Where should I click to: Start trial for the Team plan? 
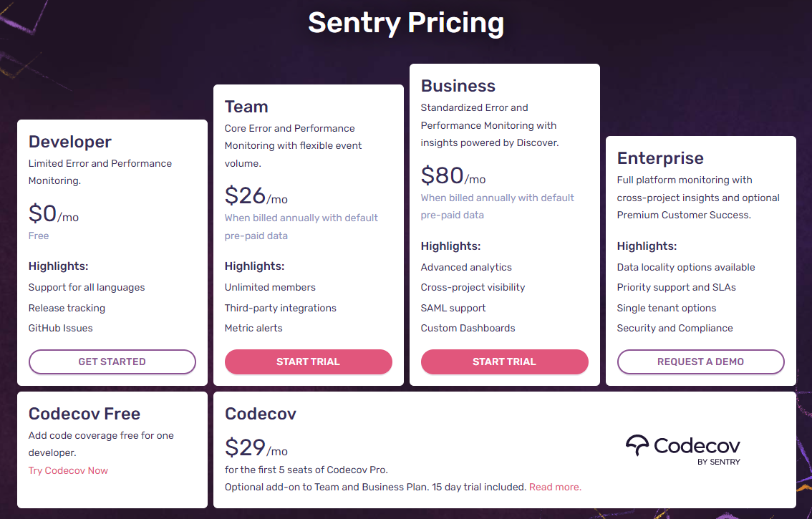308,362
